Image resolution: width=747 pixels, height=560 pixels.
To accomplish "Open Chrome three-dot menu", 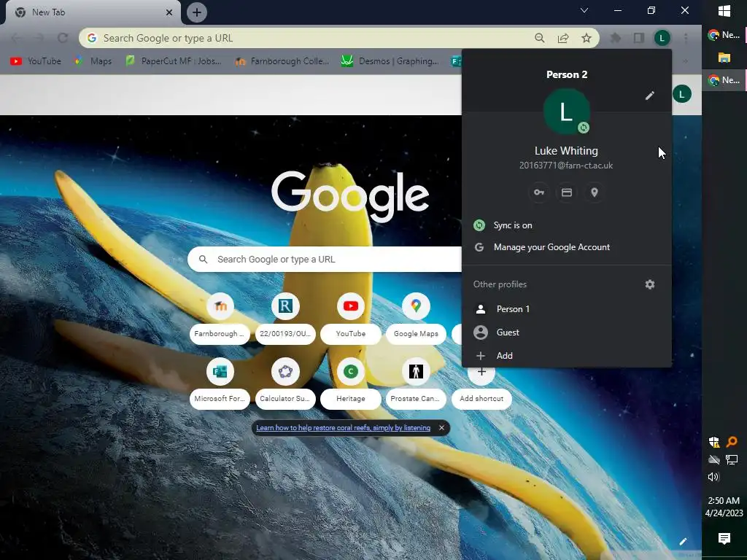I will click(x=686, y=38).
